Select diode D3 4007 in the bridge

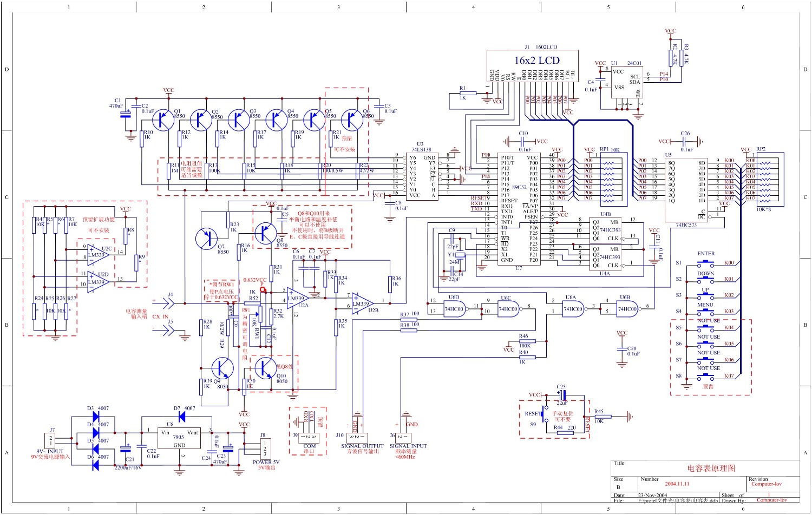coord(96,417)
